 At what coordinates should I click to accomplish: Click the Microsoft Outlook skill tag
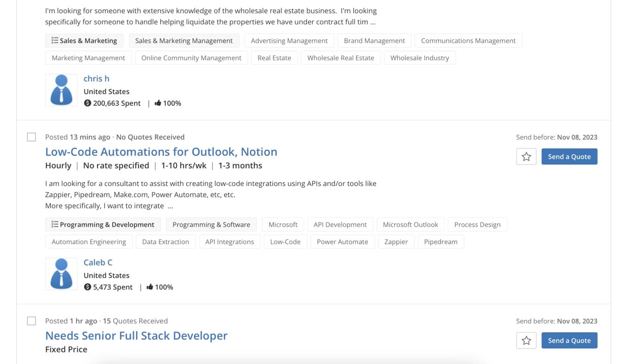(410, 224)
